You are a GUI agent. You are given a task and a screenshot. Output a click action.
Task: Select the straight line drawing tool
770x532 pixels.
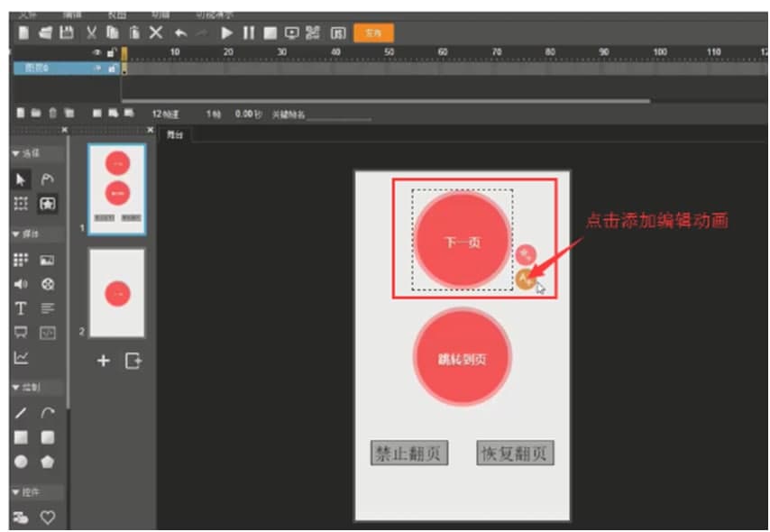22,413
